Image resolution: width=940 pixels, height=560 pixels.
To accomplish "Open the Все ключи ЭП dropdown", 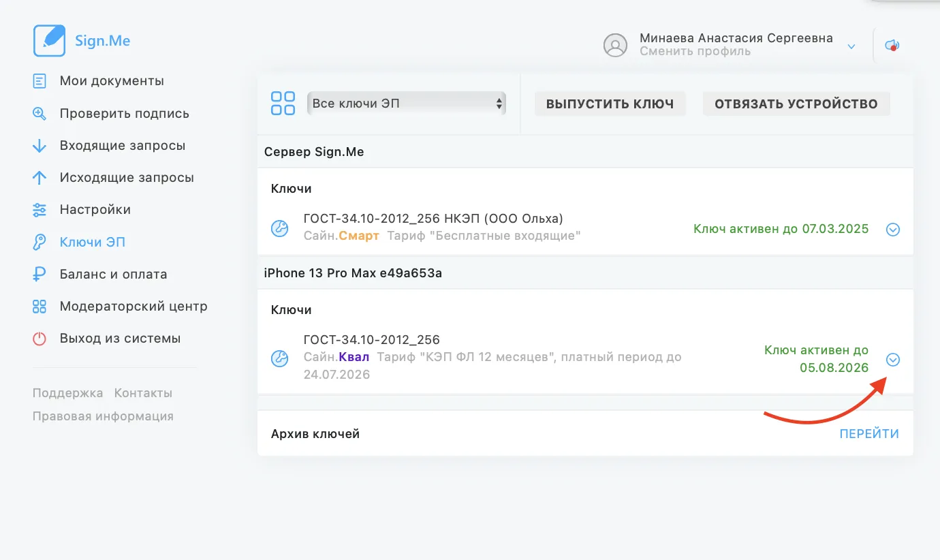I will (406, 104).
